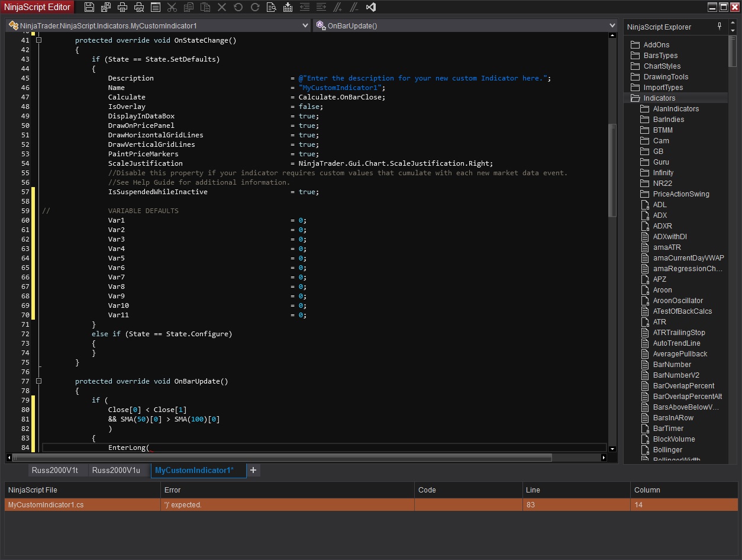
Task: Click the Line column header
Action: click(577, 490)
